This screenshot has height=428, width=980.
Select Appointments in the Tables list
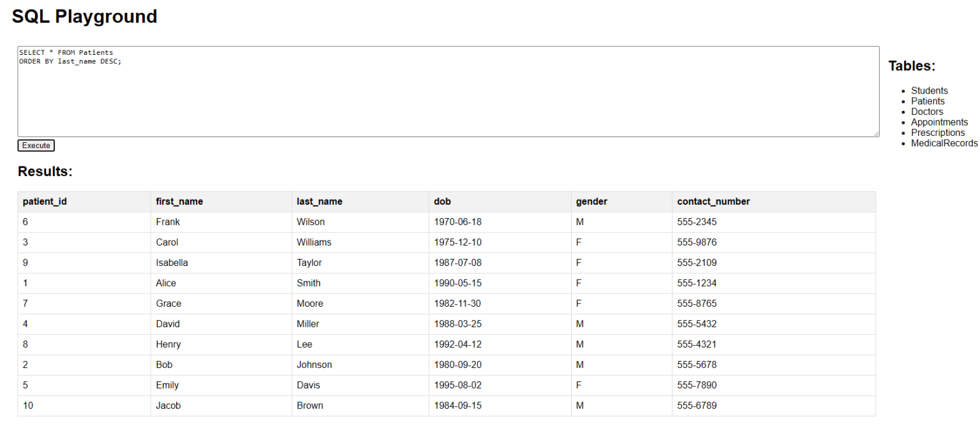(939, 122)
